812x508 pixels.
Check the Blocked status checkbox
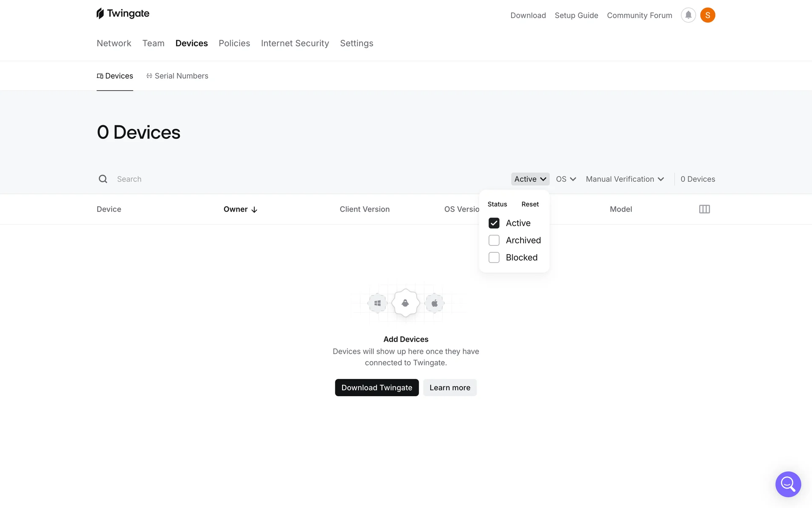tap(494, 257)
